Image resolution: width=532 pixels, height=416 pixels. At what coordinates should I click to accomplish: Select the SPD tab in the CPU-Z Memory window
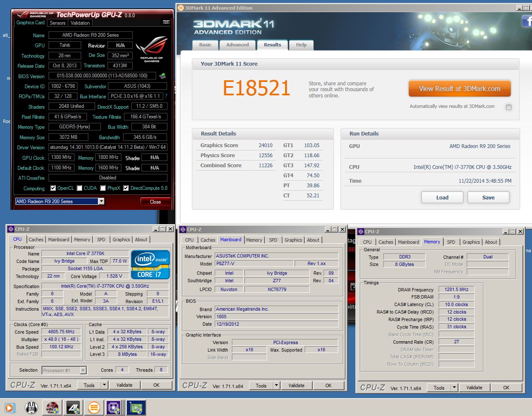click(x=451, y=242)
